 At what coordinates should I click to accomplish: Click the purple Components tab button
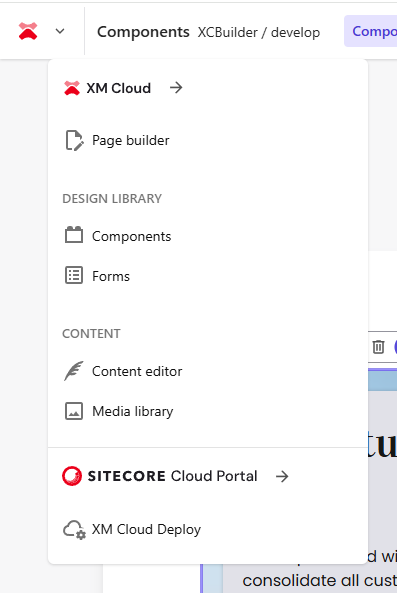coord(371,31)
